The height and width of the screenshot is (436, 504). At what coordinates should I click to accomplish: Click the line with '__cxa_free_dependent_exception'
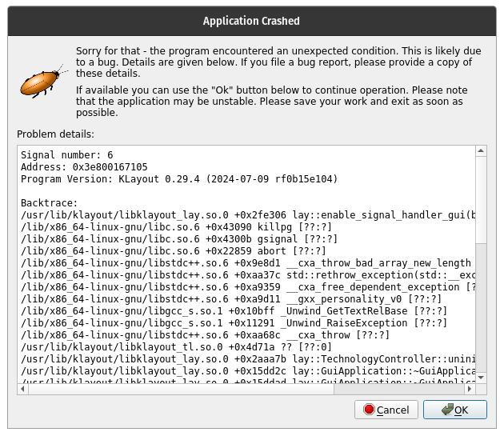pyautogui.click(x=248, y=287)
